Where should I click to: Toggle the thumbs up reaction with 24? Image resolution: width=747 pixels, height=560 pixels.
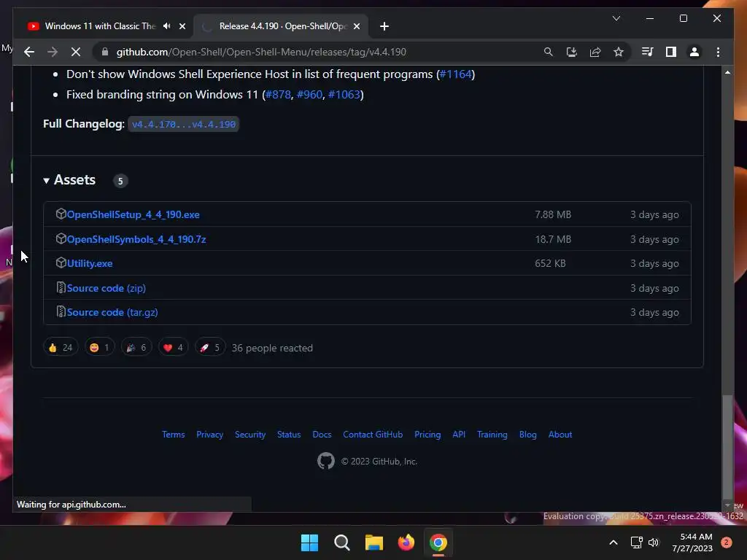pos(61,348)
